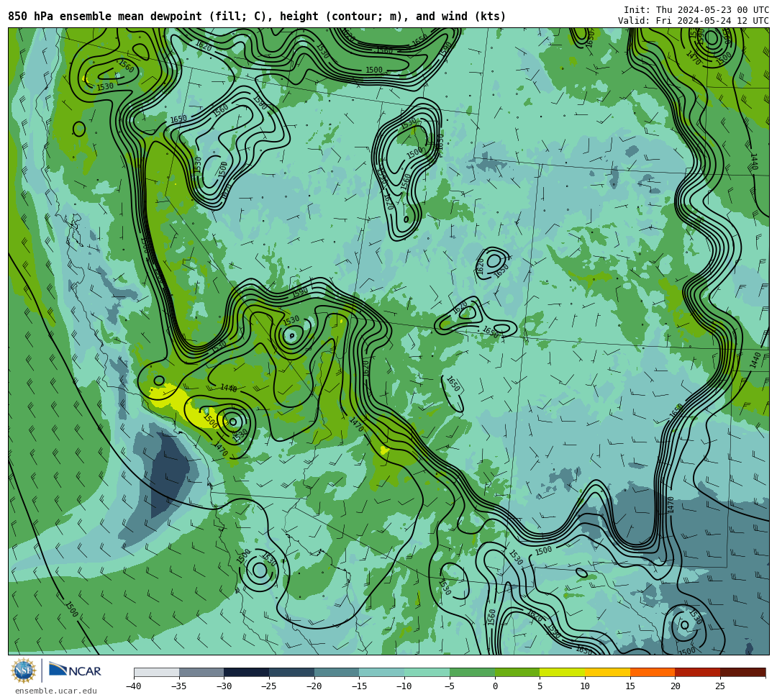
Task: Click the yellow 5 to 10 swatch
Action: (x=563, y=672)
